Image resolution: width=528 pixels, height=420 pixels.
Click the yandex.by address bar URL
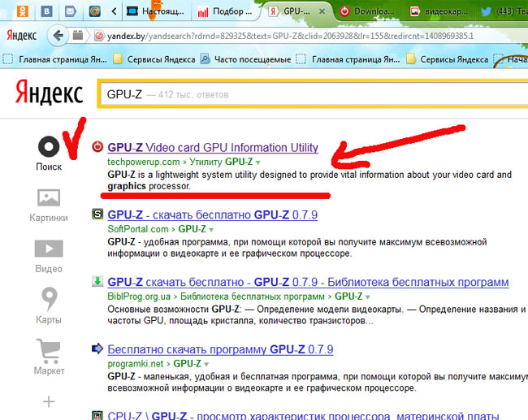click(290, 36)
